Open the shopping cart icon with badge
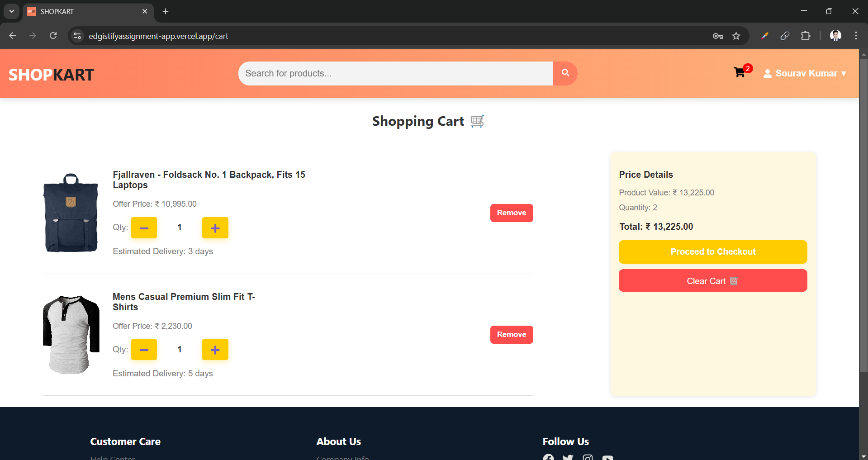Image resolution: width=868 pixels, height=460 pixels. (742, 71)
